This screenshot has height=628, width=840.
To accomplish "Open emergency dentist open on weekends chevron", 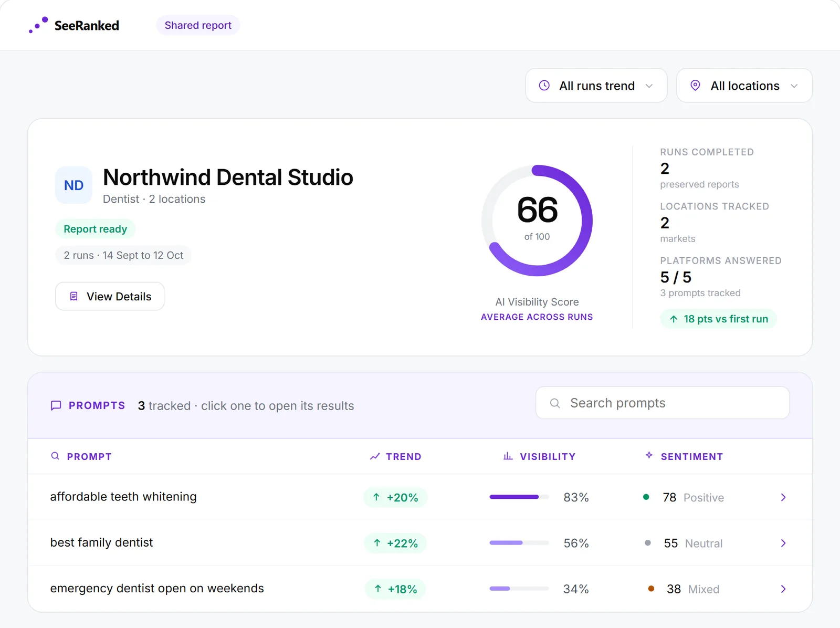I will point(783,589).
